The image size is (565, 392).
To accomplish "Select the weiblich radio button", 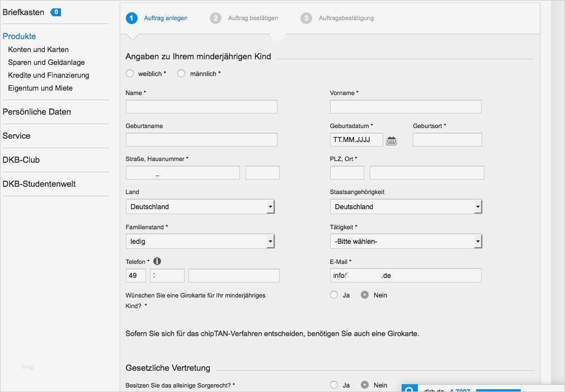I will point(130,73).
